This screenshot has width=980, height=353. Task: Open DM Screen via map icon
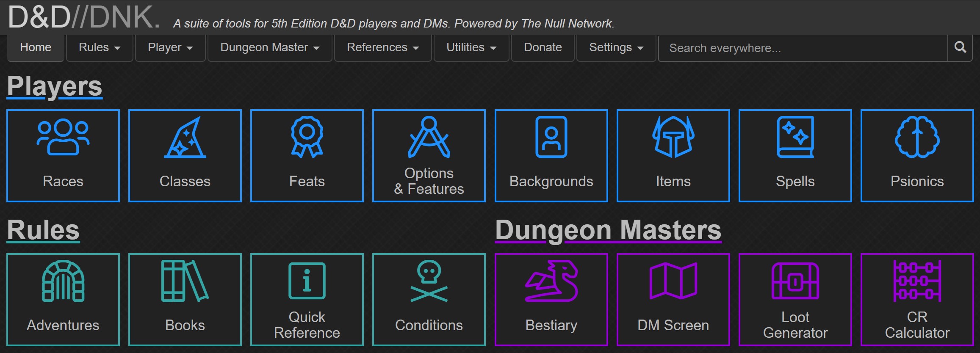673,281
